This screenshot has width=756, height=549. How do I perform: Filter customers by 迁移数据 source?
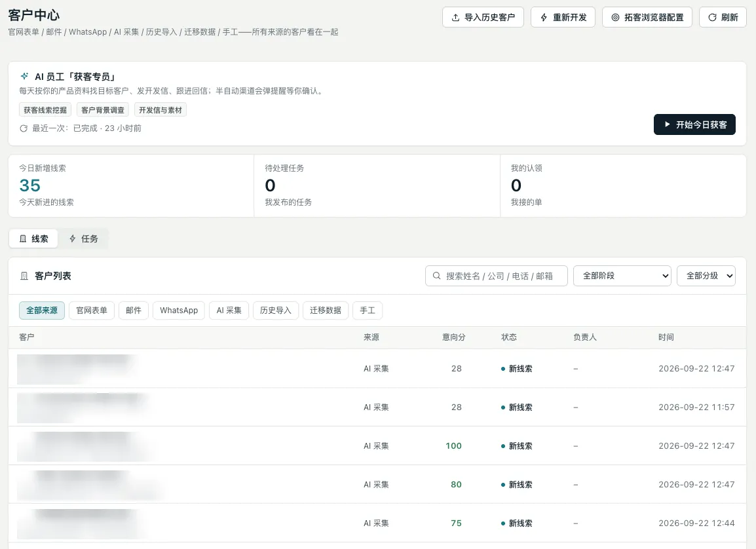tap(326, 311)
